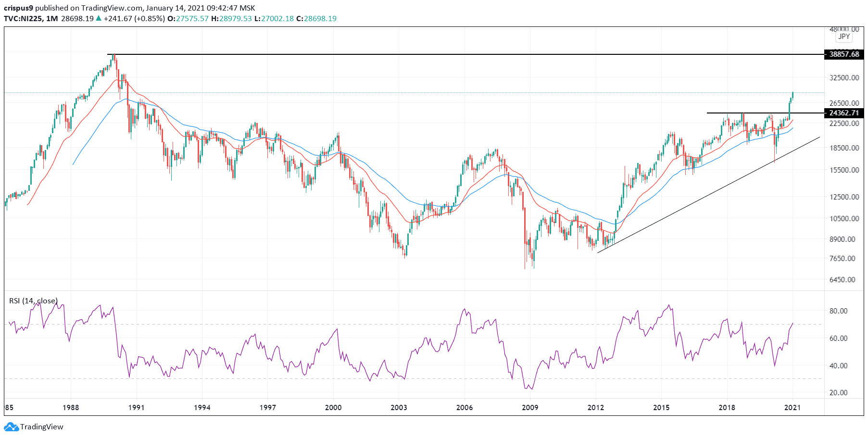Click the 8900.00 price axis label
This screenshot has width=868, height=438.
point(843,239)
